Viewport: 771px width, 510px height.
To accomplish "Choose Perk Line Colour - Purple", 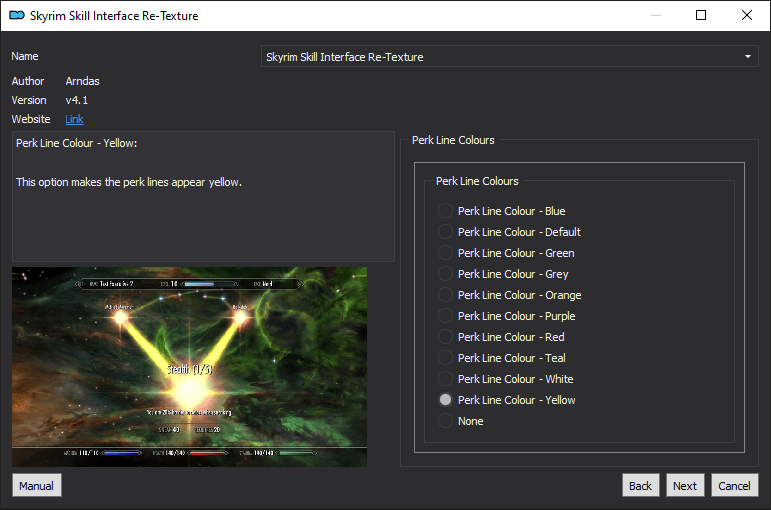I will 445,316.
